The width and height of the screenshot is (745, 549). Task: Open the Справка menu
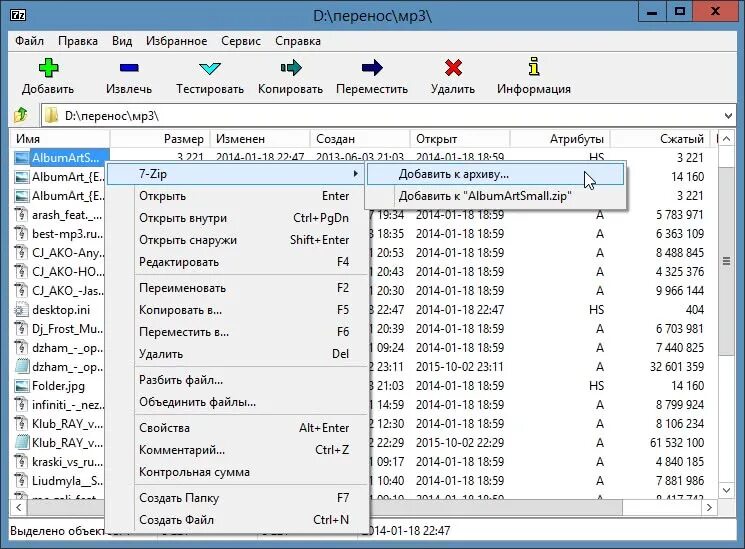pos(298,41)
